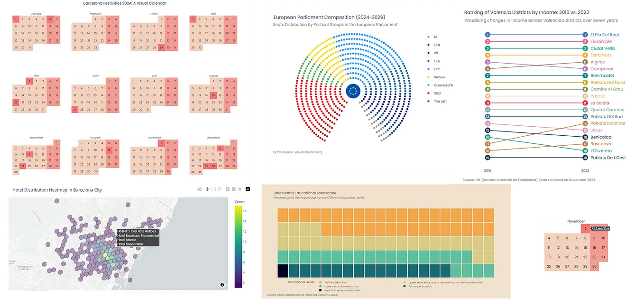The height and width of the screenshot is (300, 644).
Task: Click the Poblats Maritims district label
Action: point(608,123)
